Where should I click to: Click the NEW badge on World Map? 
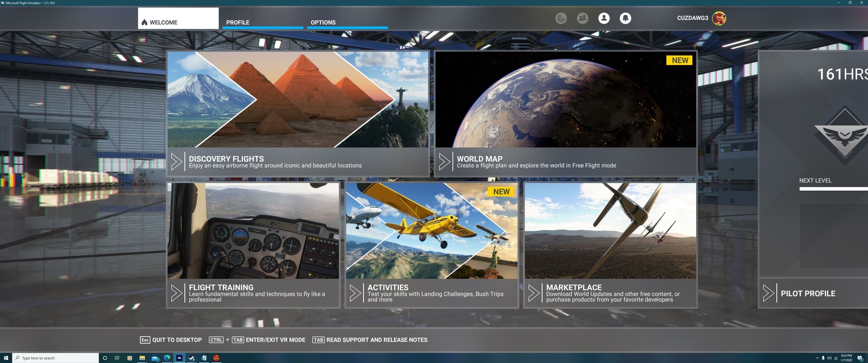679,60
